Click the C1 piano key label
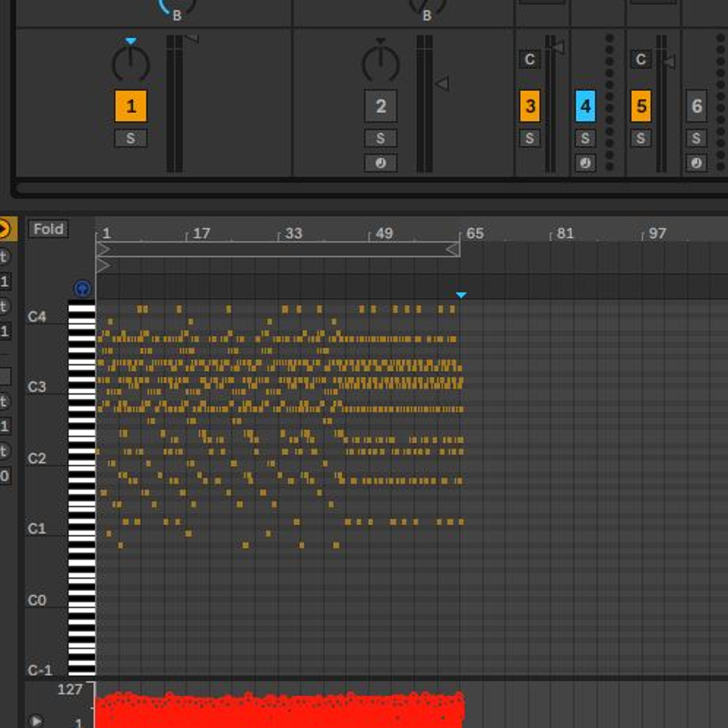Viewport: 728px width, 728px height. [x=37, y=529]
